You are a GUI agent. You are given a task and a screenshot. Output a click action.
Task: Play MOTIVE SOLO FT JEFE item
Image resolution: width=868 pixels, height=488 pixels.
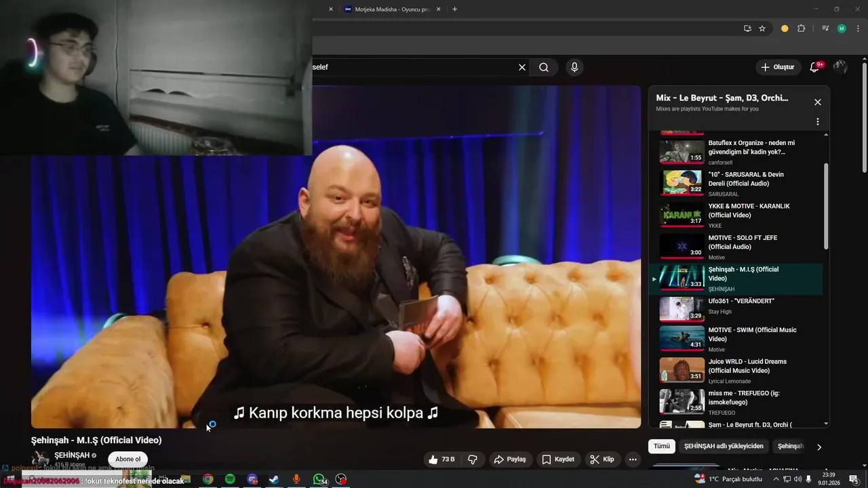click(736, 247)
